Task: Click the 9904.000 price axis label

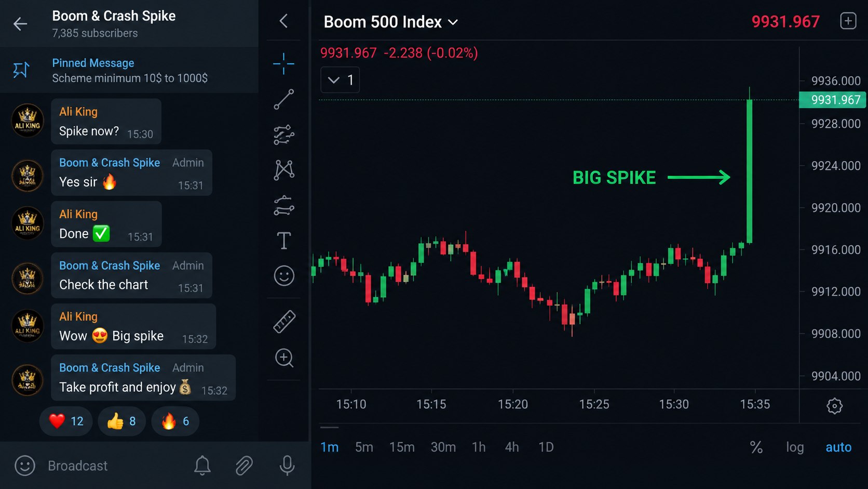Action: pyautogui.click(x=836, y=376)
